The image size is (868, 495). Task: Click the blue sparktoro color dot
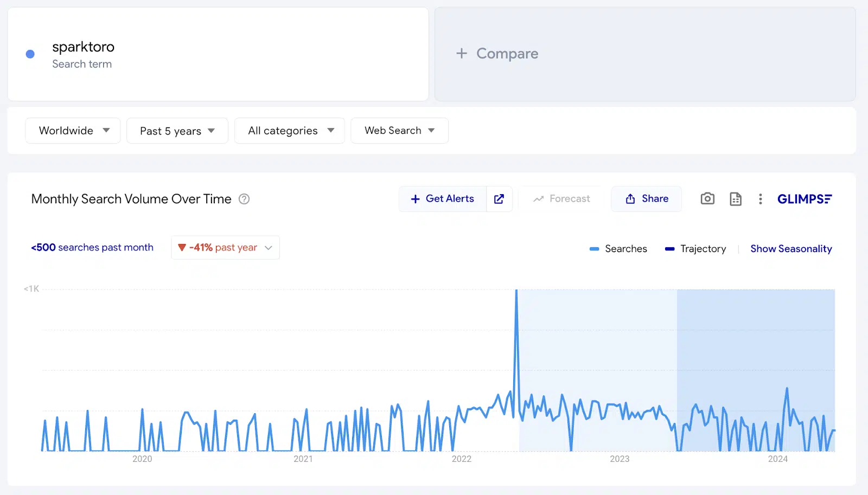pyautogui.click(x=30, y=54)
